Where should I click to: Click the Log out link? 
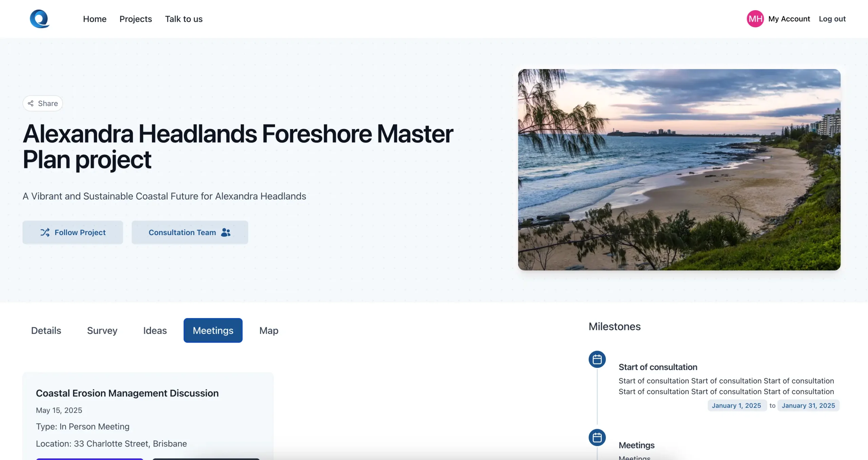(x=832, y=19)
